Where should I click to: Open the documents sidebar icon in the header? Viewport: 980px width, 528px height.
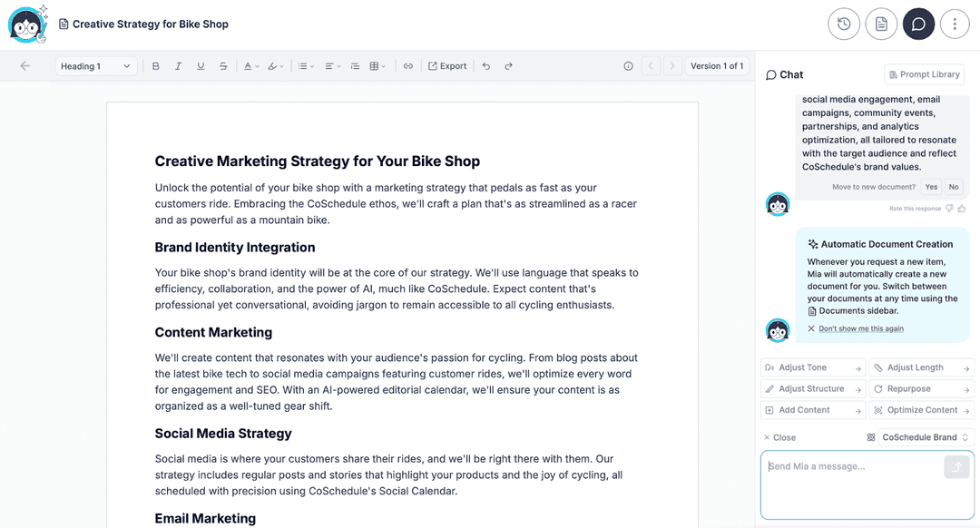click(x=881, y=24)
